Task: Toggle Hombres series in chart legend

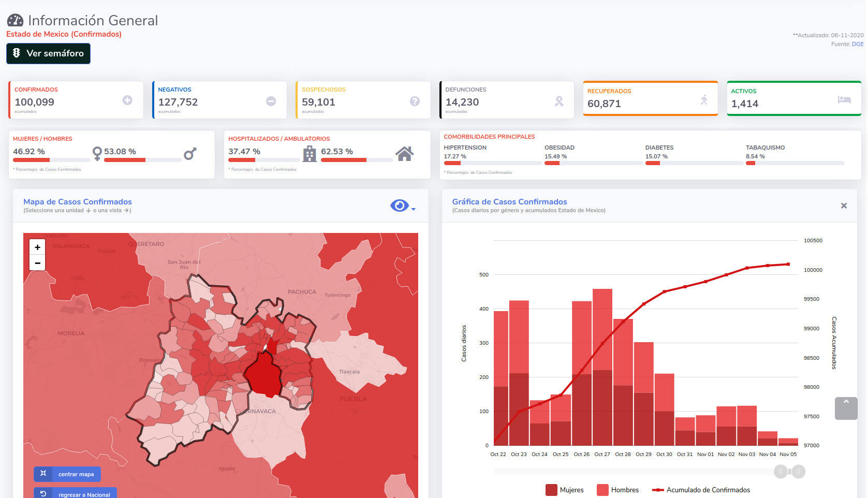Action: 618,490
